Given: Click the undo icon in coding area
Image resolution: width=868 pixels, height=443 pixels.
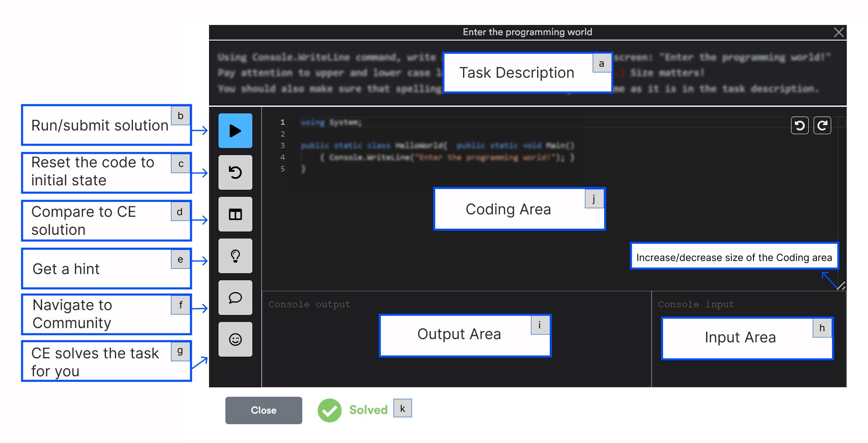Looking at the screenshot, I should click(x=800, y=126).
